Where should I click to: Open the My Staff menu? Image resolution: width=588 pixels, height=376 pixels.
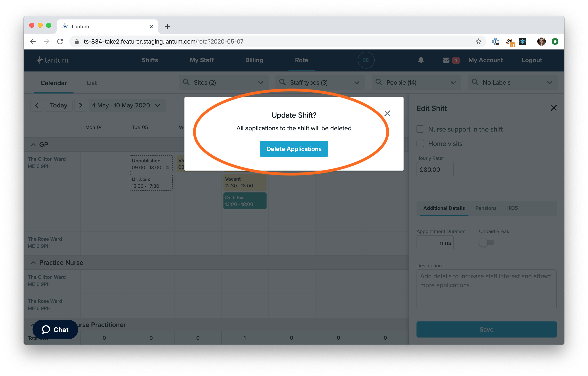coord(201,60)
